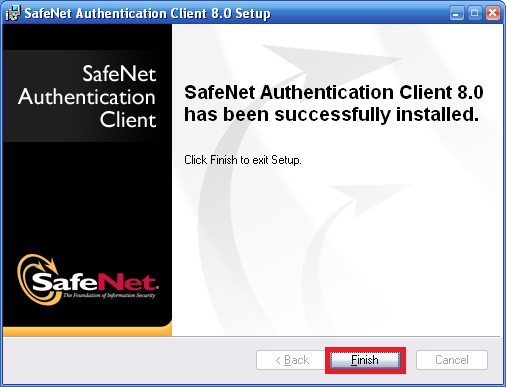Click the 'SafeNet Authentication Client' banner text in the sidebar

pyautogui.click(x=87, y=97)
